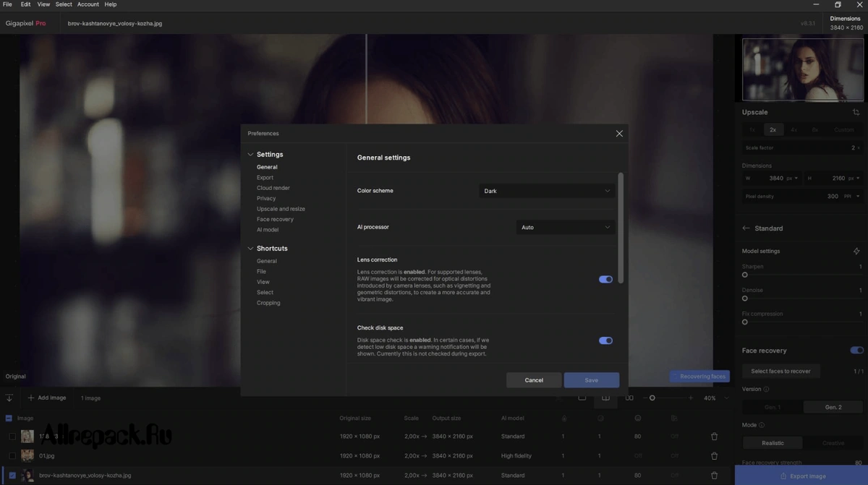Click trash icon for brov-kashtanovye_volosy-kozha.jpg row
Screen dimensions: 868x485
pos(715,476)
